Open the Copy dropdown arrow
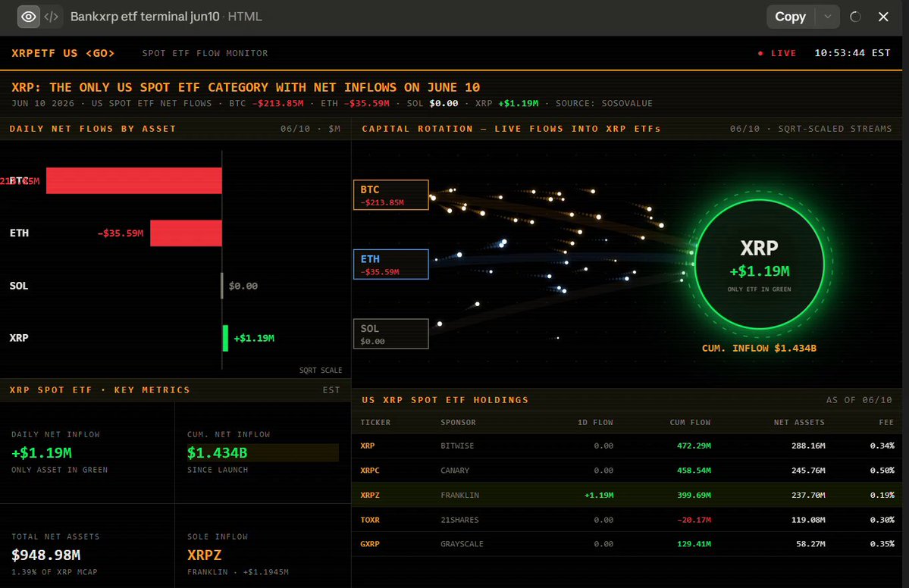 pyautogui.click(x=827, y=17)
